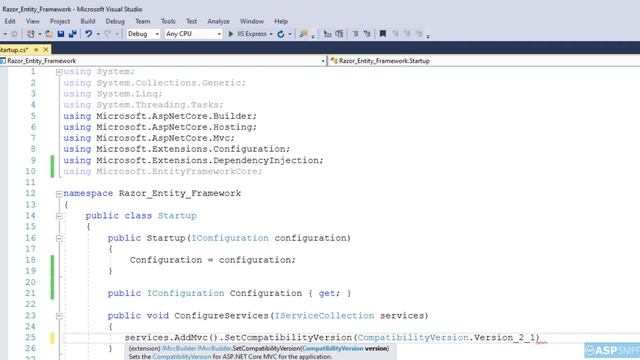Click 'System.Threading.Tasks' on line 4

(x=158, y=105)
